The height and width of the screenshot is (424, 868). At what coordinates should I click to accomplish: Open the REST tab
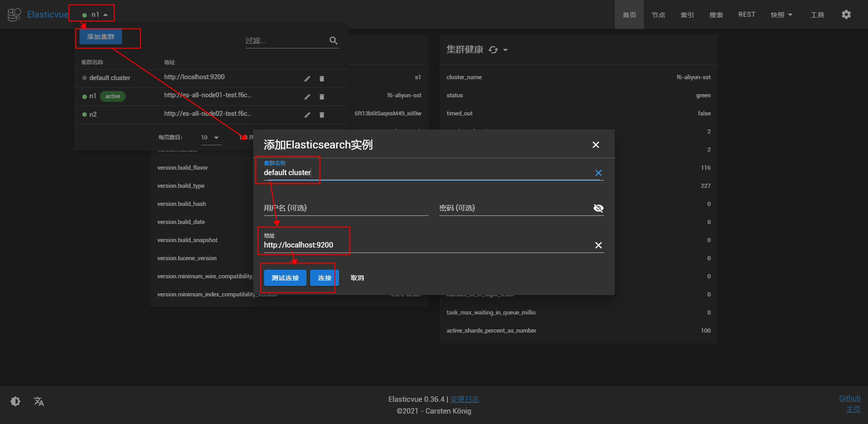747,14
